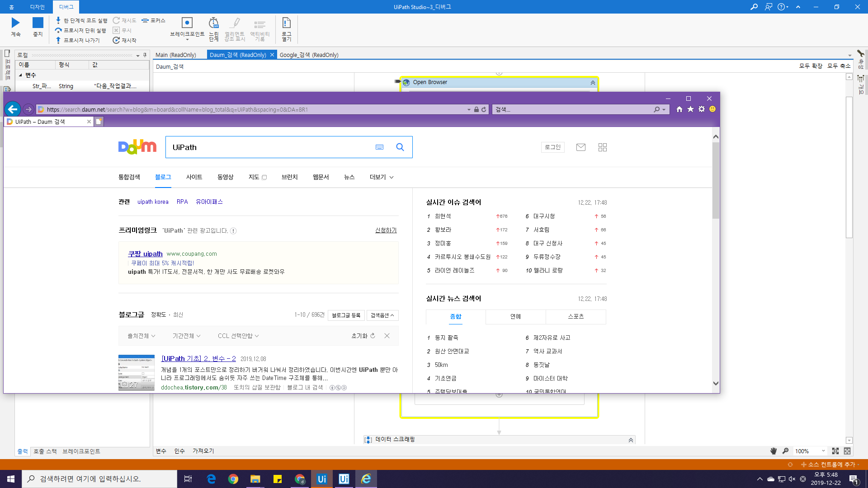Open the Breakpoints (브레이크포인트) panel tab

click(81, 451)
